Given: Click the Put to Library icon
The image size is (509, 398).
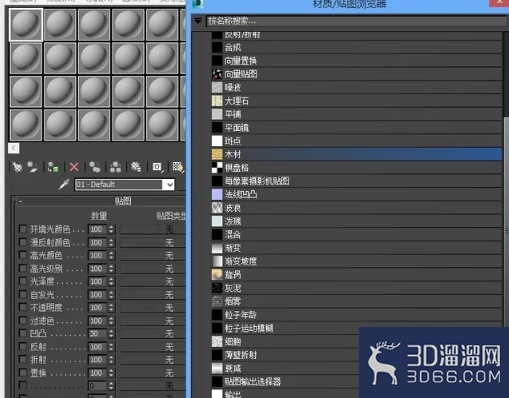Looking at the screenshot, I should coord(136,167).
